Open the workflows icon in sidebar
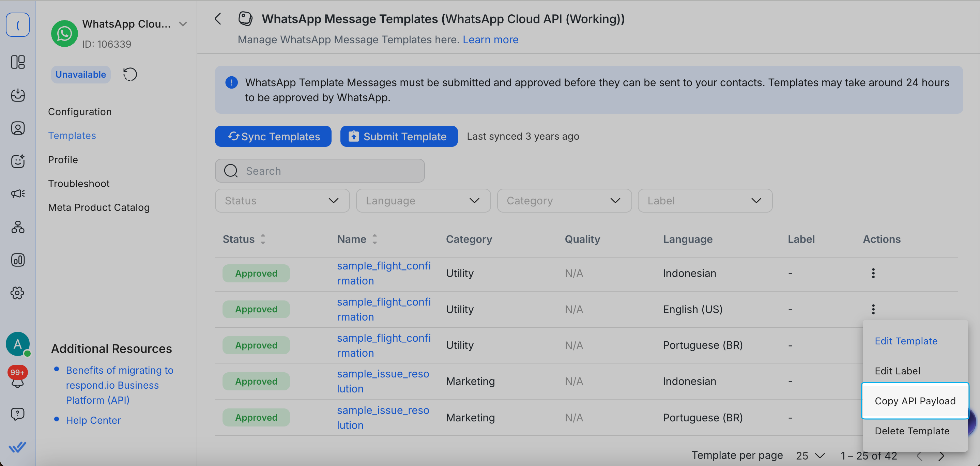 [x=17, y=227]
